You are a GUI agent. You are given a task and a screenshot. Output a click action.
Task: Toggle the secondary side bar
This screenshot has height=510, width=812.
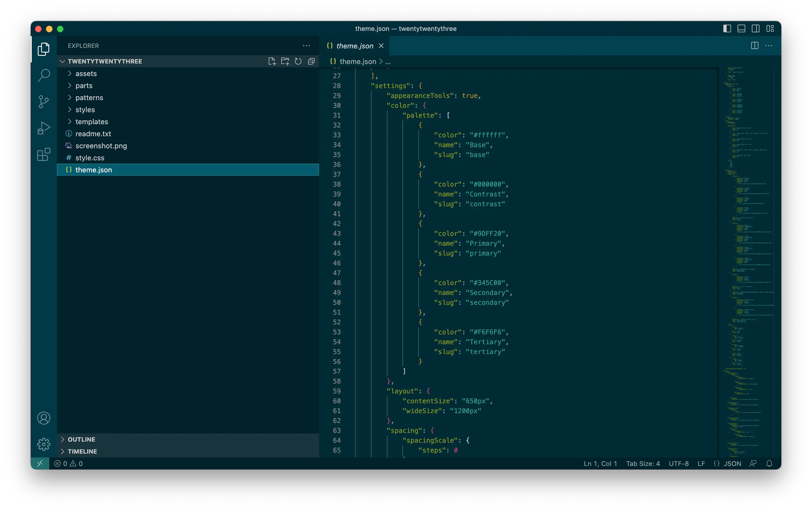point(756,29)
